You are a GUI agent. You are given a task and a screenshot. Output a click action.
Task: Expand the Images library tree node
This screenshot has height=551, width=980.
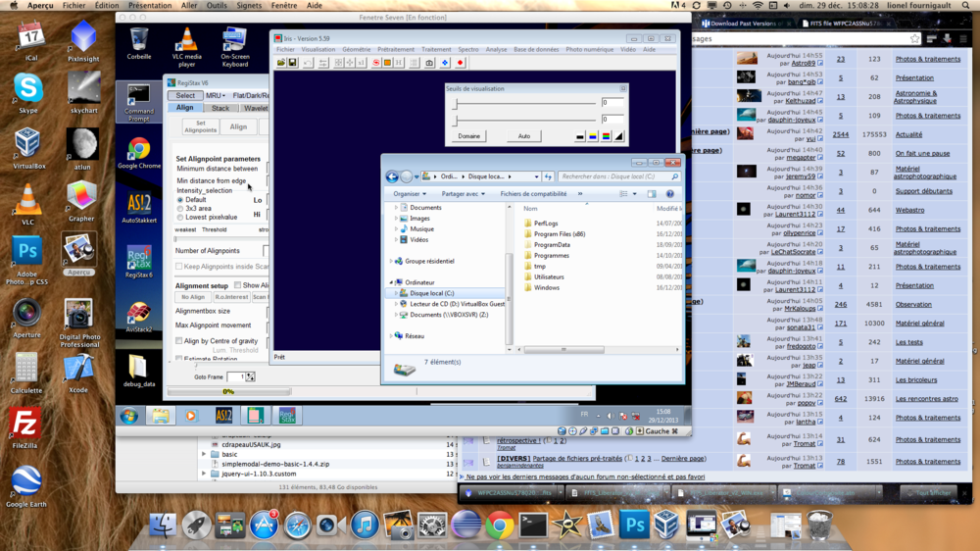pyautogui.click(x=396, y=219)
